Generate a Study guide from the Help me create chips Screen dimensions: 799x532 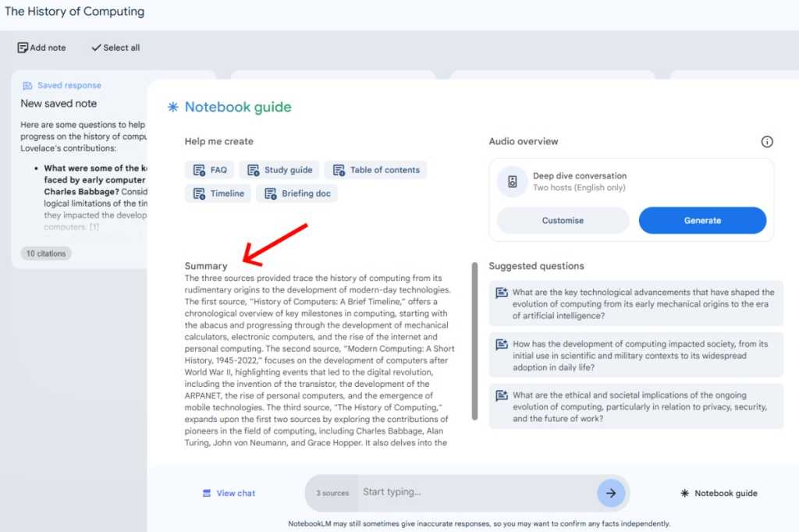pyautogui.click(x=279, y=169)
